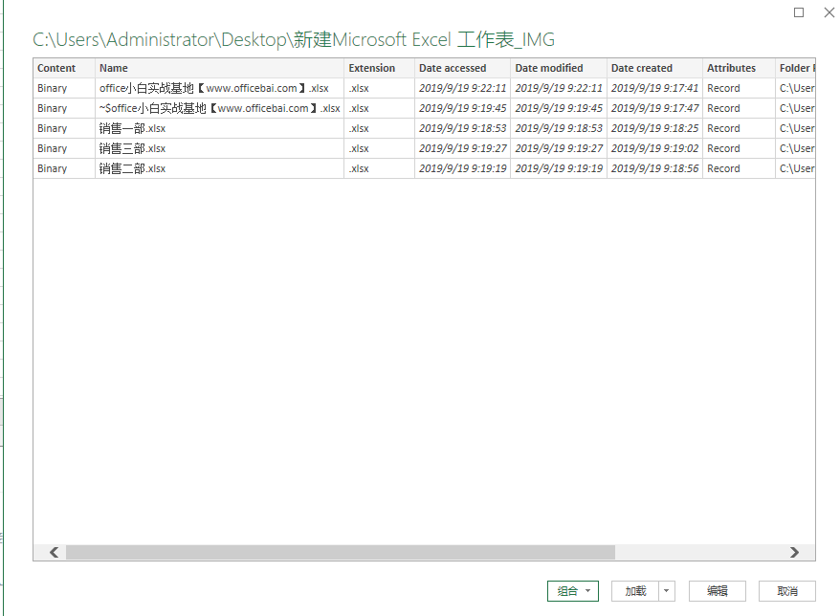The image size is (840, 616).
Task: Click the 取消 cancel button
Action: tap(787, 591)
